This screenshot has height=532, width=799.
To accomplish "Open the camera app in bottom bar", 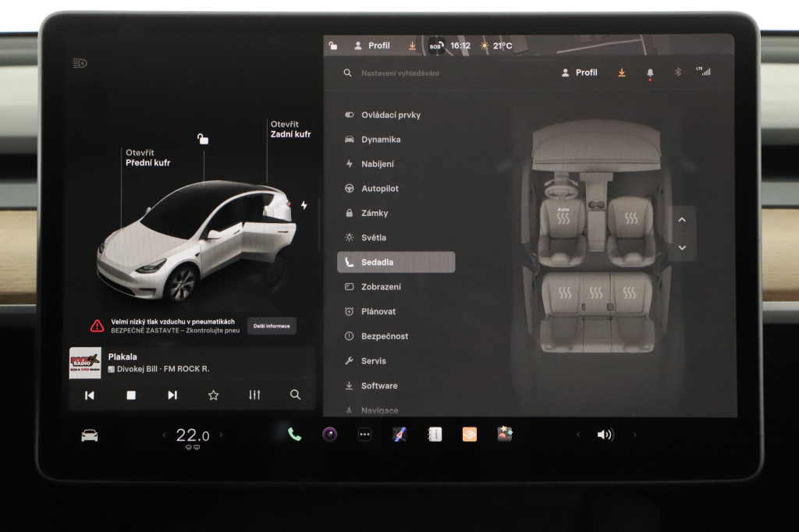I will pyautogui.click(x=330, y=434).
